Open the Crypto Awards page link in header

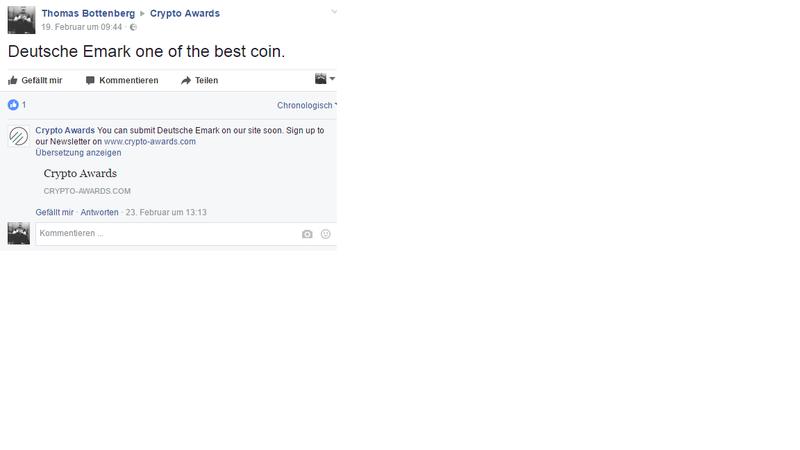pos(185,13)
